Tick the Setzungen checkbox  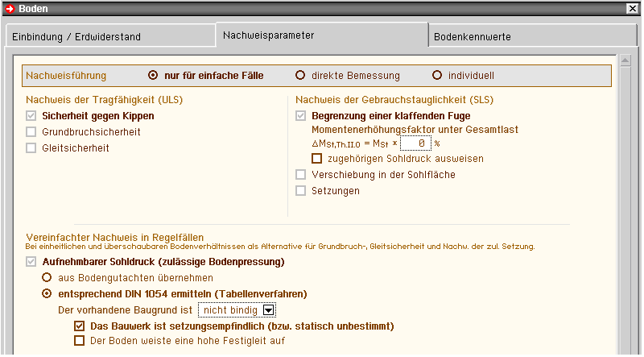pos(300,190)
